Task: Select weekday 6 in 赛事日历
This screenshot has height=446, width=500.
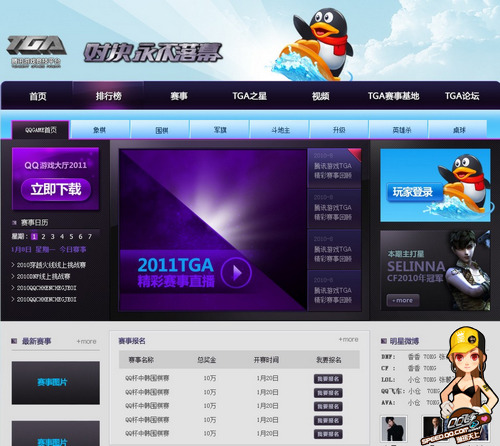Action: pos(80,236)
